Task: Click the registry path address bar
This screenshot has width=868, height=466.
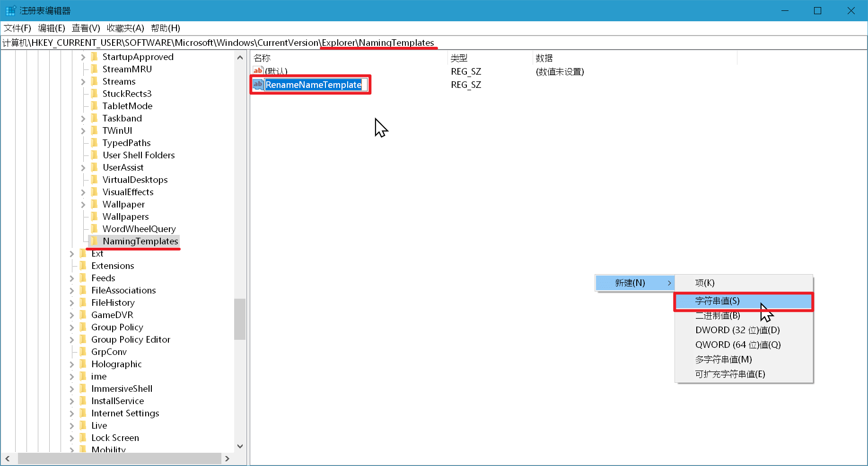Action: click(x=615, y=43)
